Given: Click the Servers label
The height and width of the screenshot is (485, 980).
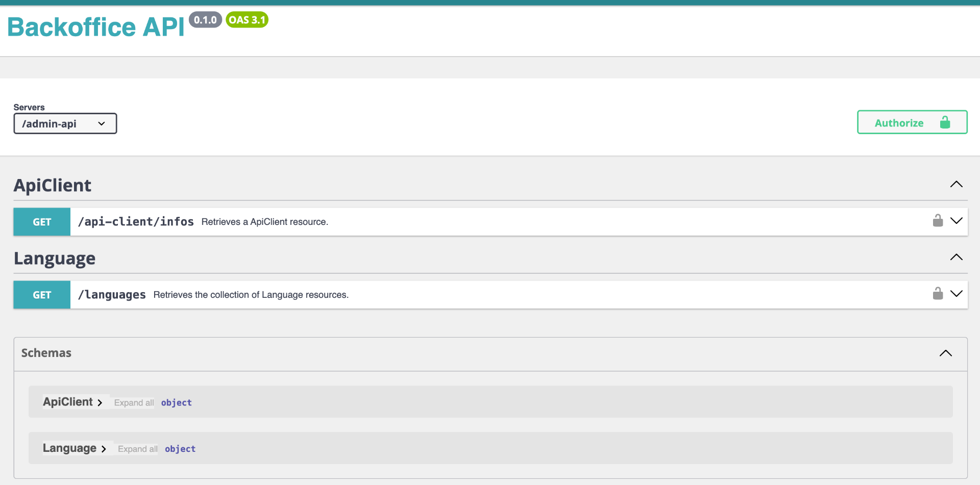Looking at the screenshot, I should coord(29,107).
